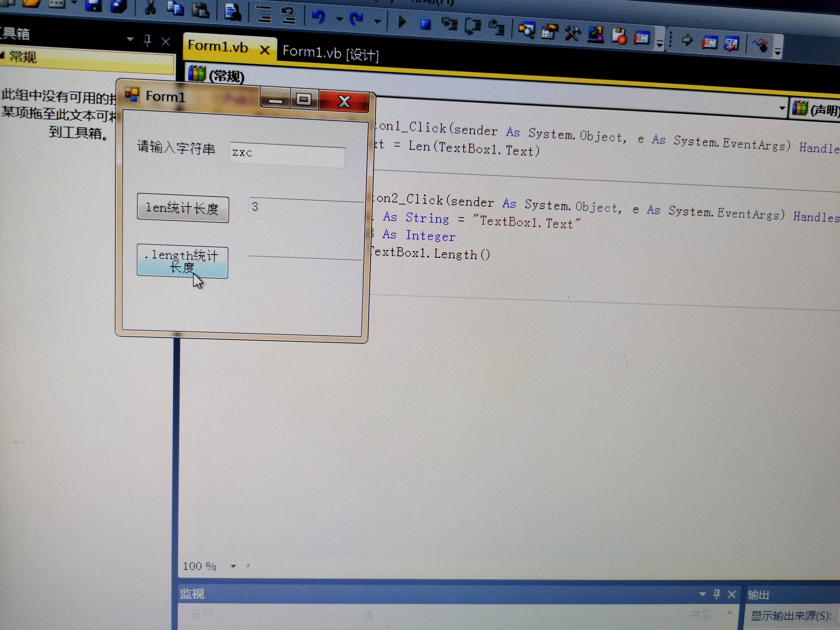Click the Step Over debug icon

click(473, 27)
